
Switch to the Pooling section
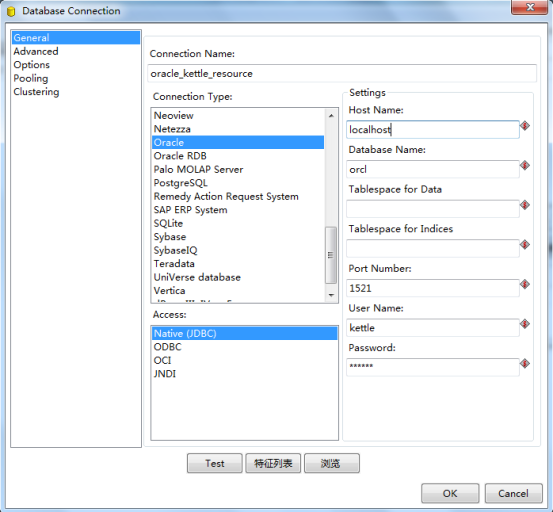[31, 78]
